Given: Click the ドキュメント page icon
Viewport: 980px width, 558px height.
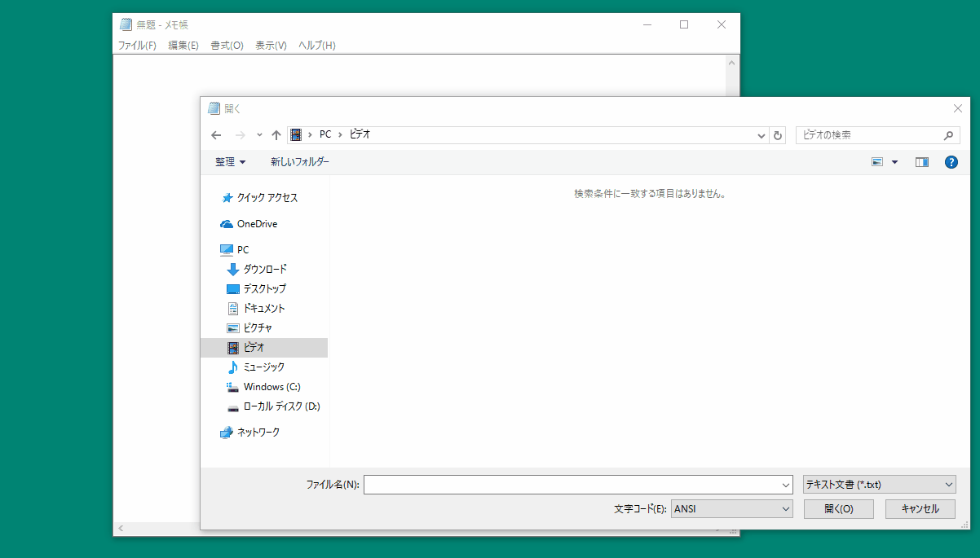Looking at the screenshot, I should click(233, 308).
